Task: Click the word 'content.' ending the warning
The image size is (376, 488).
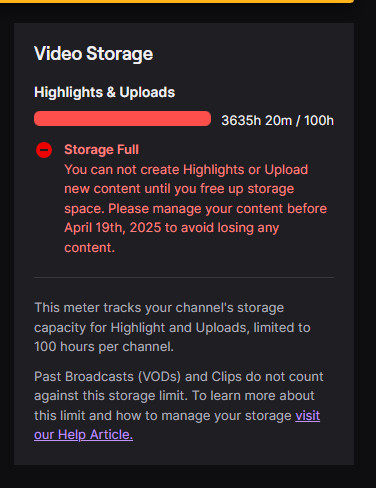Action: (x=89, y=248)
